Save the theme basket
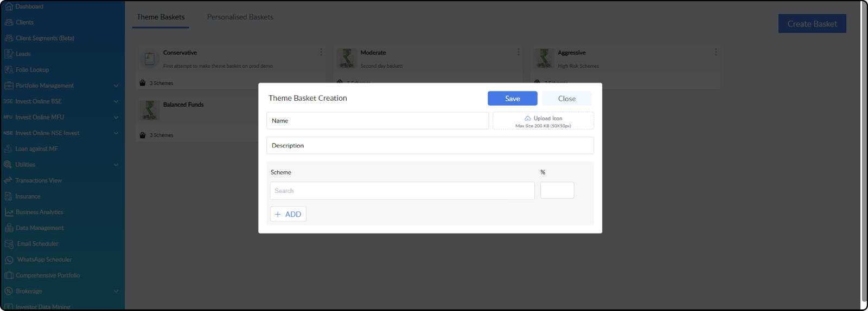This screenshot has height=311, width=868. point(513,99)
